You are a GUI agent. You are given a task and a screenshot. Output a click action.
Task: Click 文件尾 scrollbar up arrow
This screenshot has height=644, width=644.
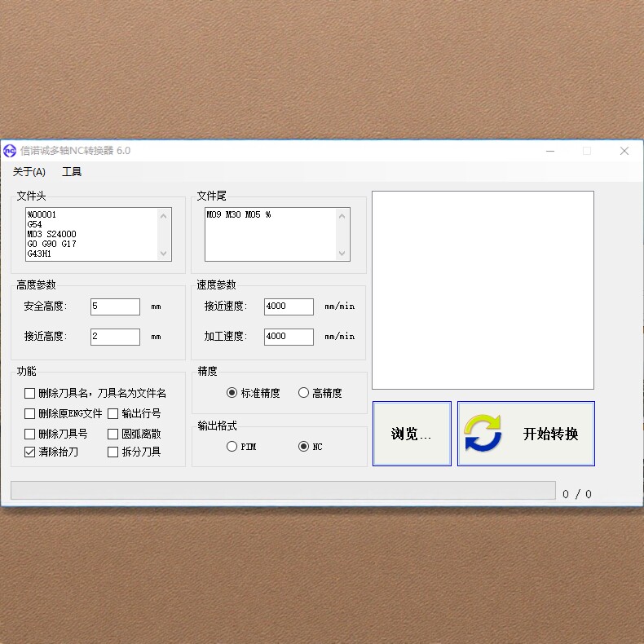pos(342,216)
